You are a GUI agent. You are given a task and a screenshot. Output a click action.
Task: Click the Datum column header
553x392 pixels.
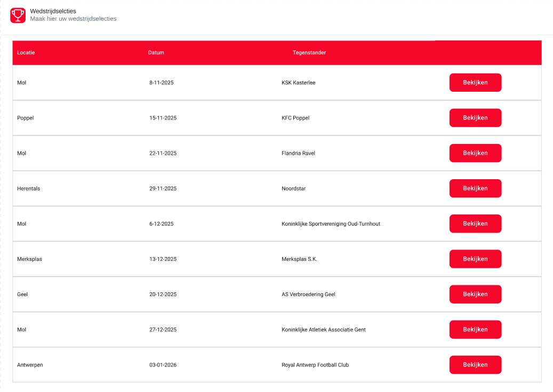(156, 53)
